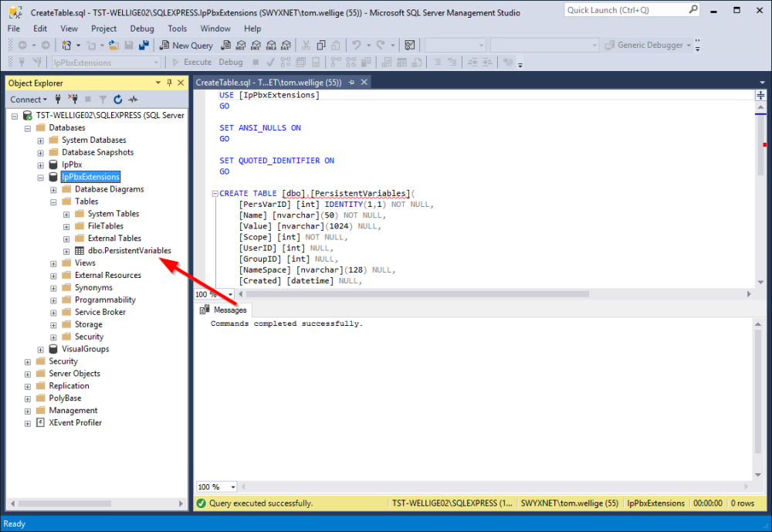
Task: Collapse the IpPbxExtensions database node
Action: [x=40, y=178]
